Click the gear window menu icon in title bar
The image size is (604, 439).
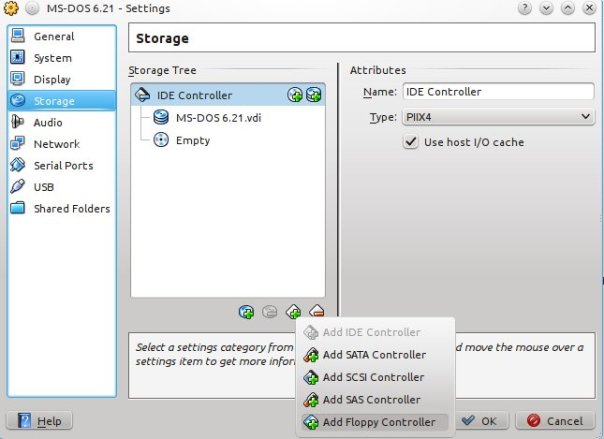coord(11,8)
